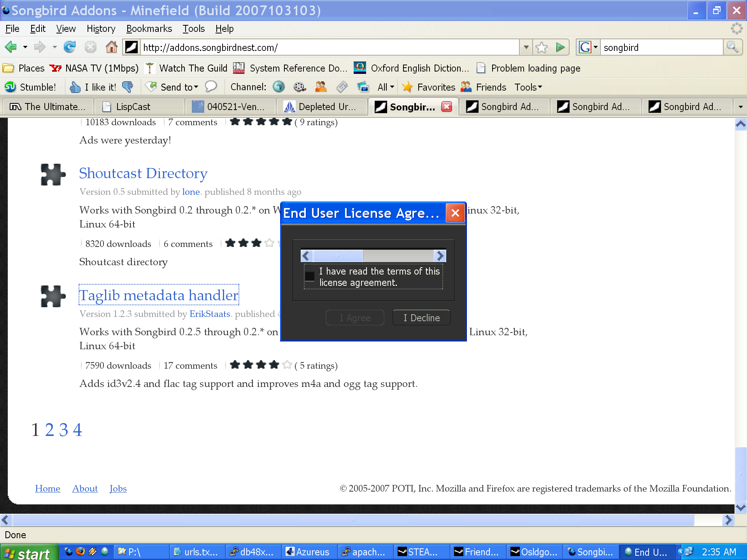The image size is (747, 560).
Task: Reload the current page
Action: pyautogui.click(x=70, y=47)
